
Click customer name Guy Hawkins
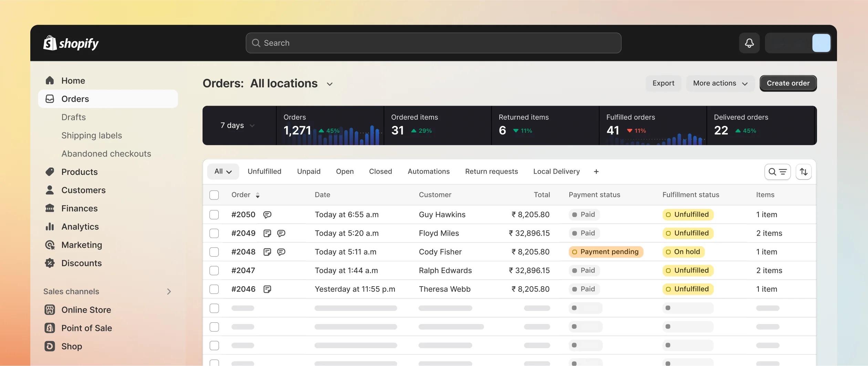coord(442,215)
